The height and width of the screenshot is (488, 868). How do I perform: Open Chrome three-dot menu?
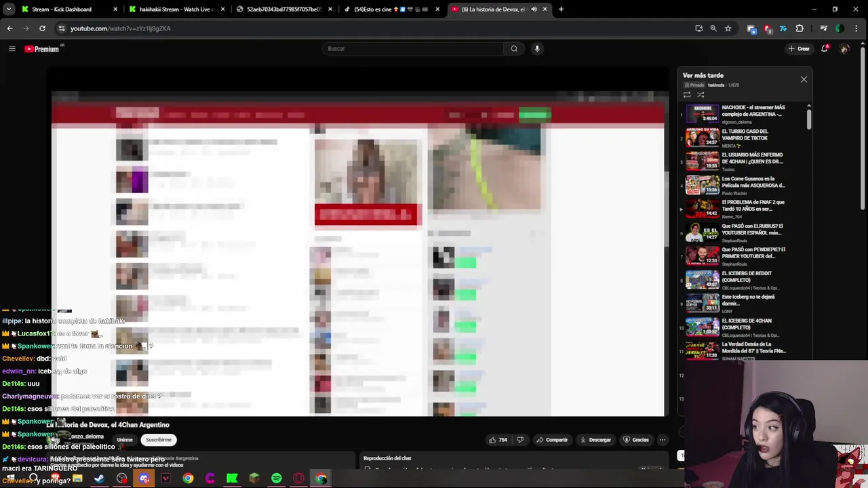pos(856,28)
